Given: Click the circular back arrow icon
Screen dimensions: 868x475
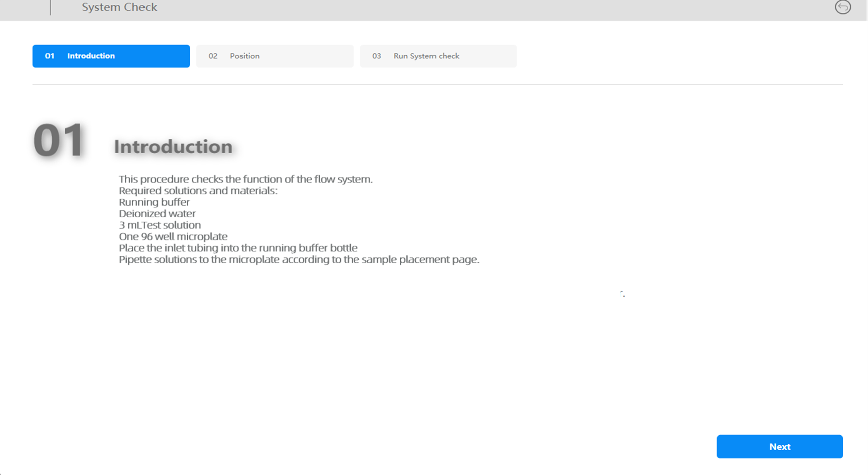Looking at the screenshot, I should coord(842,7).
